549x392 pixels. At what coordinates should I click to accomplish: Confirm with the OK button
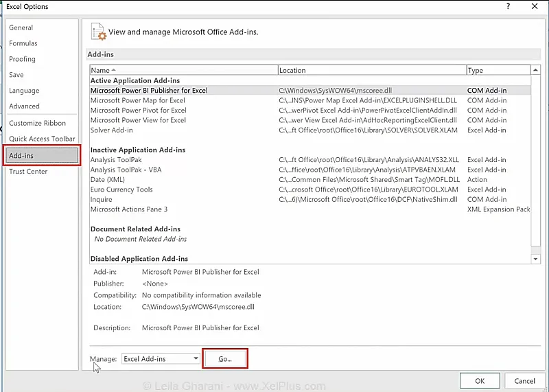click(x=480, y=381)
